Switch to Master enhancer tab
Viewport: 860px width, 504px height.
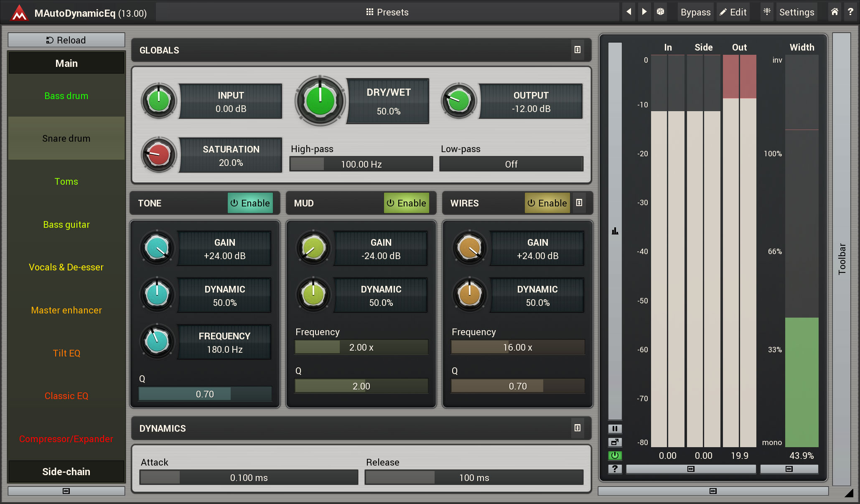[x=66, y=310]
